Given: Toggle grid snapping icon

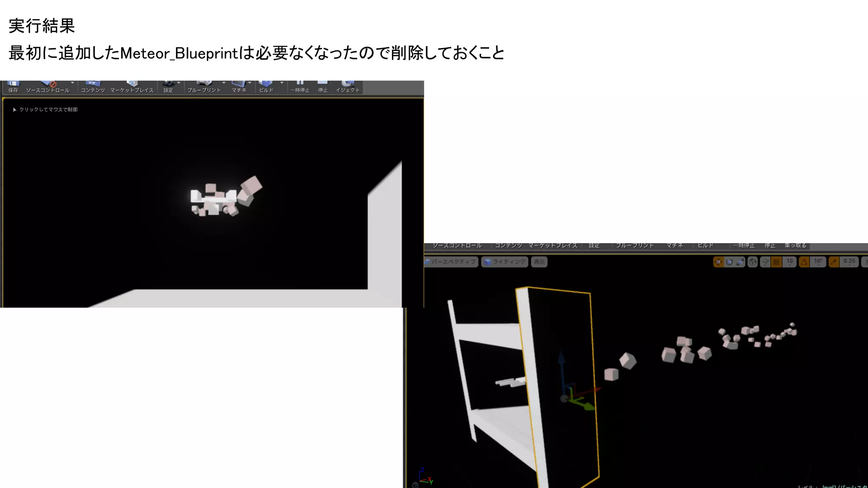Looking at the screenshot, I should click(776, 262).
